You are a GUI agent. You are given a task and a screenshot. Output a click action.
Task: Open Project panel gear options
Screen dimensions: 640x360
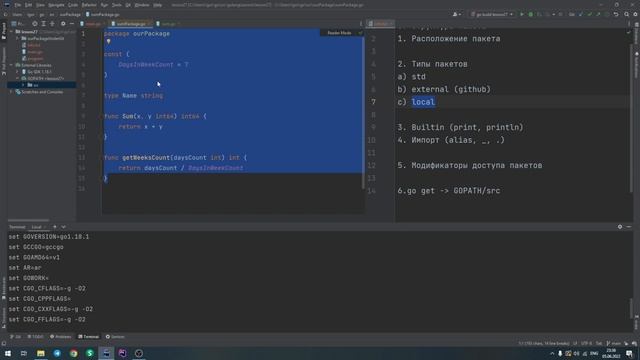coord(63,24)
